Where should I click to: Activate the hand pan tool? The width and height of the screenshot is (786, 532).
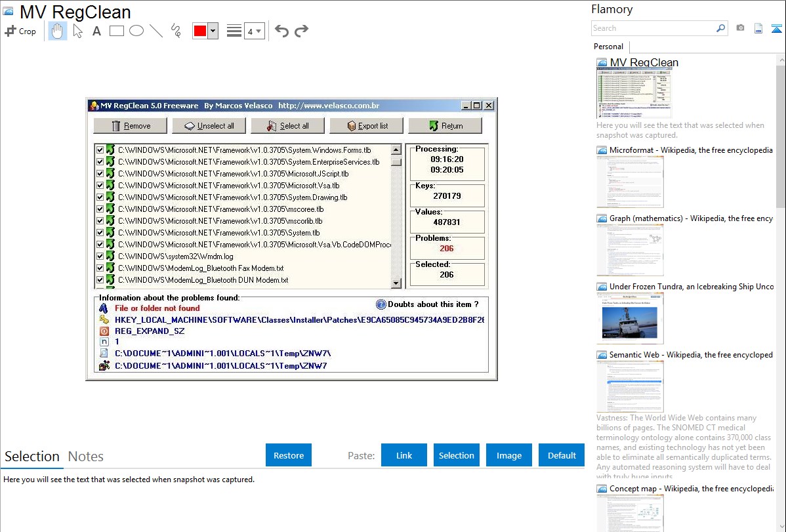[x=58, y=31]
